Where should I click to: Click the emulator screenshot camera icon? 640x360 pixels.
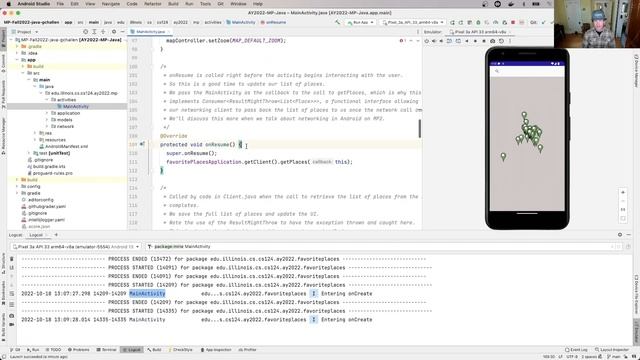click(x=493, y=41)
